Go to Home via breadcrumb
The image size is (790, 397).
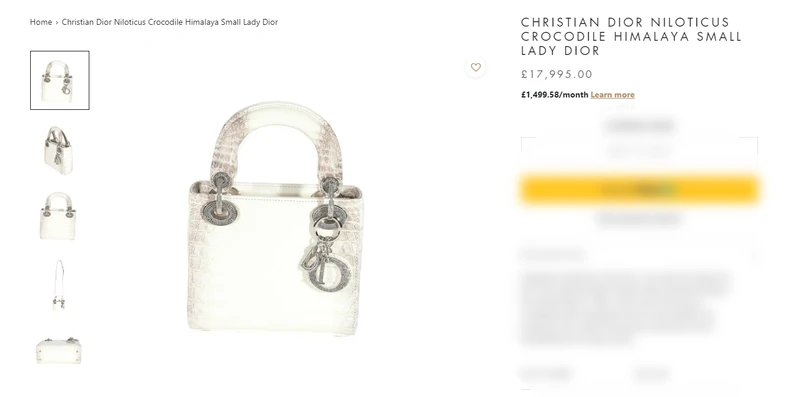41,22
